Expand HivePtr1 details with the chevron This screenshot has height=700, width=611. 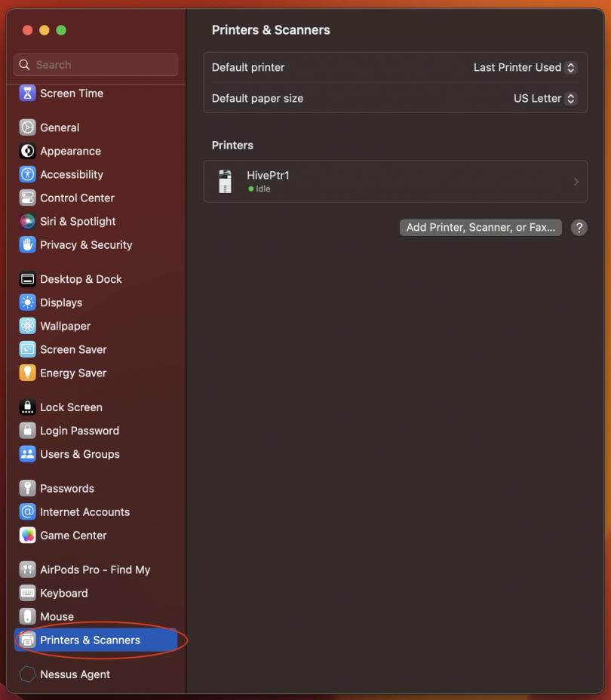point(576,181)
